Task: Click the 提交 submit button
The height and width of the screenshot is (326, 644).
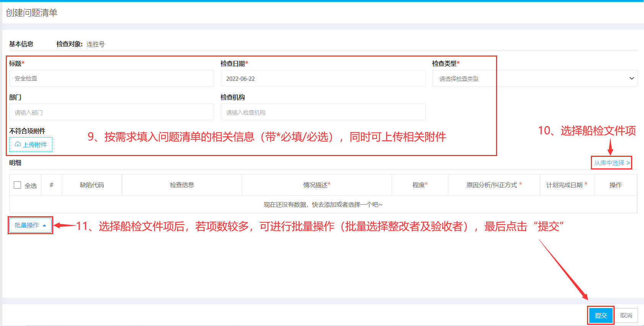Action: (x=601, y=315)
